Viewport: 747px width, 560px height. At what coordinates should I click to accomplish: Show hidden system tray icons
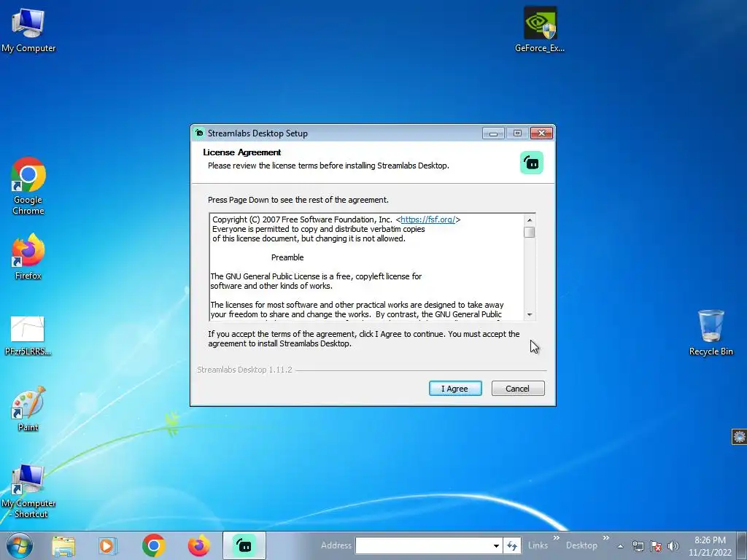coord(620,546)
